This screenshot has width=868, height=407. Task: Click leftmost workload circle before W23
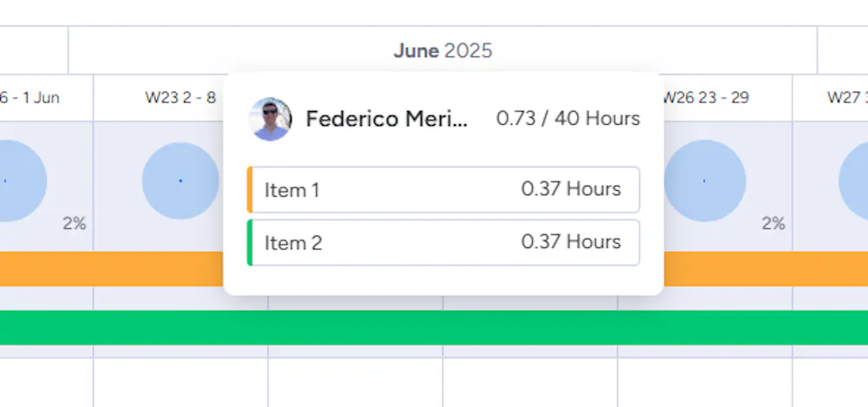17,181
